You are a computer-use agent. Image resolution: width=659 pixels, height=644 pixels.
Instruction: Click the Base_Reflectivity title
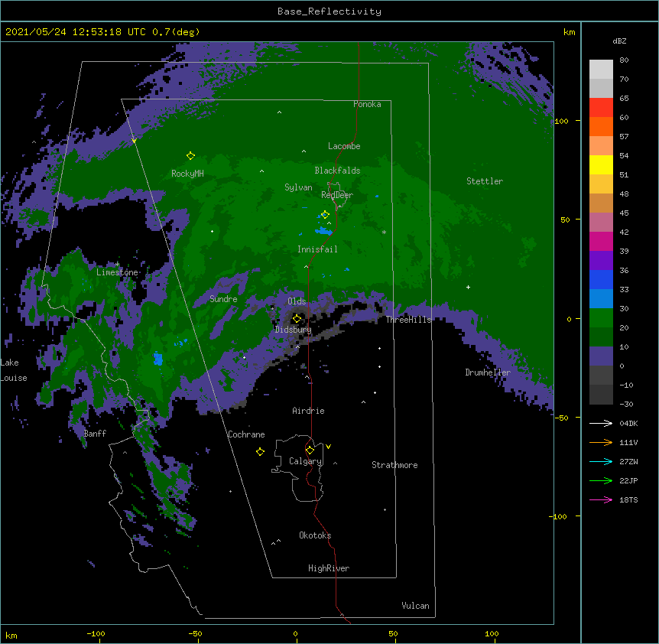329,11
